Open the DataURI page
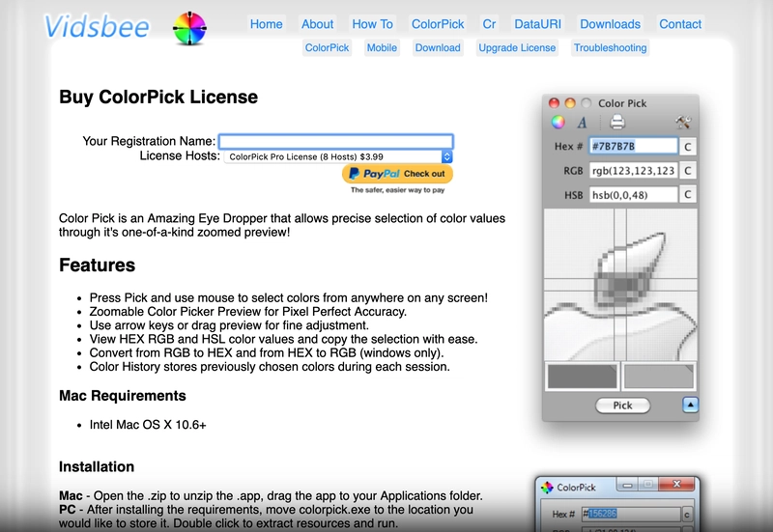The image size is (773, 532). pos(538,24)
